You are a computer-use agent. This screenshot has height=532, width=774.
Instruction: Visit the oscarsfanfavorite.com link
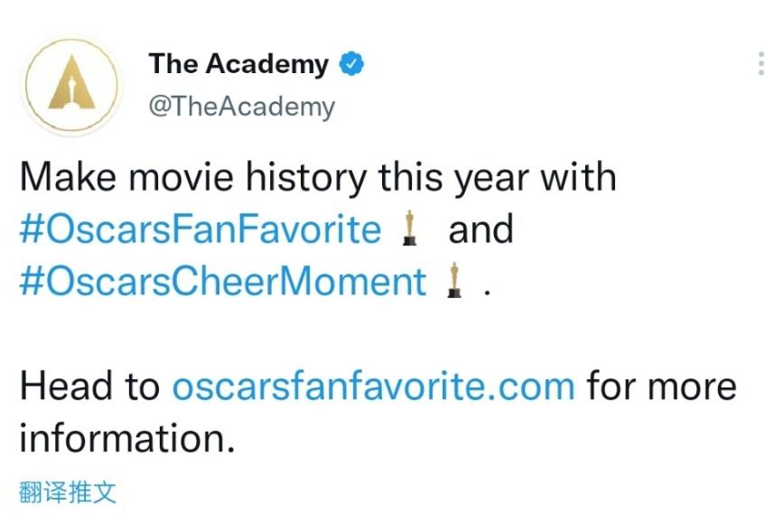pyautogui.click(x=373, y=387)
